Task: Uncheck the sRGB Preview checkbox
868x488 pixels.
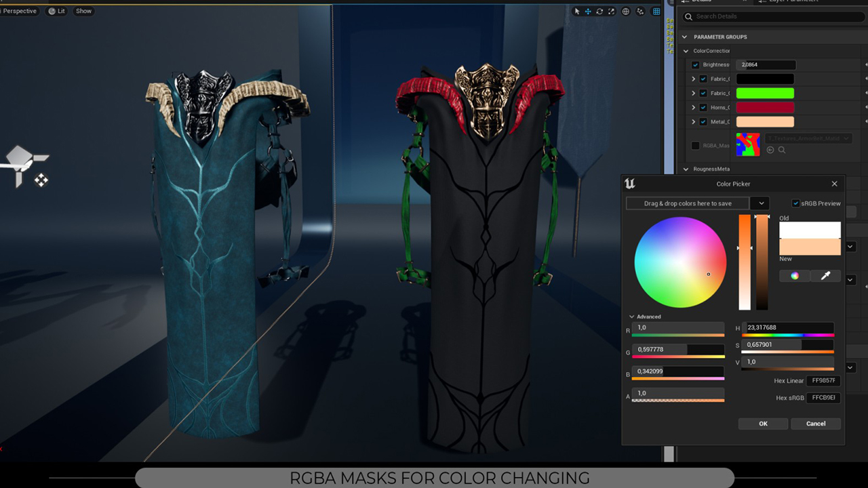Action: pyautogui.click(x=796, y=203)
